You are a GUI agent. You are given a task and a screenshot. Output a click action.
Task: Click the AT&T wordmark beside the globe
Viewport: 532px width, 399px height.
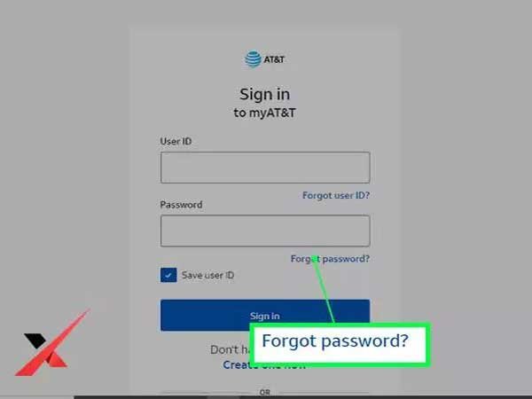[274, 59]
